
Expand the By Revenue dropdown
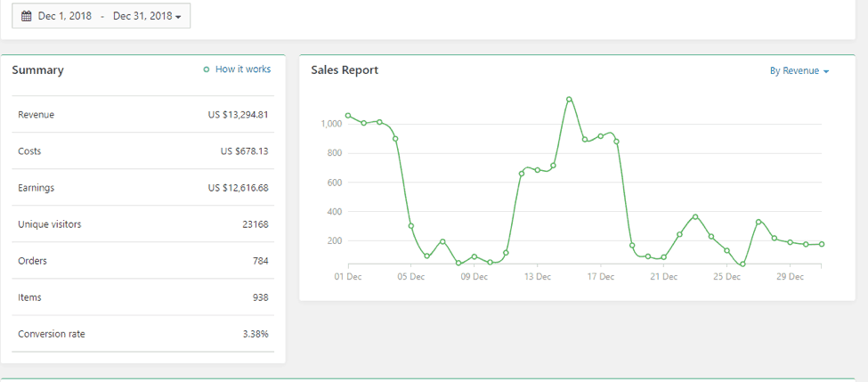pos(799,71)
